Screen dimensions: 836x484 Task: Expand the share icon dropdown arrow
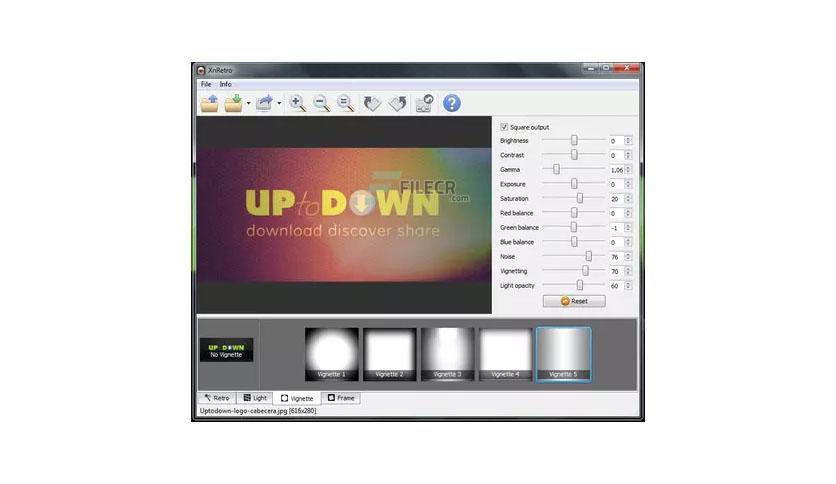[x=279, y=103]
